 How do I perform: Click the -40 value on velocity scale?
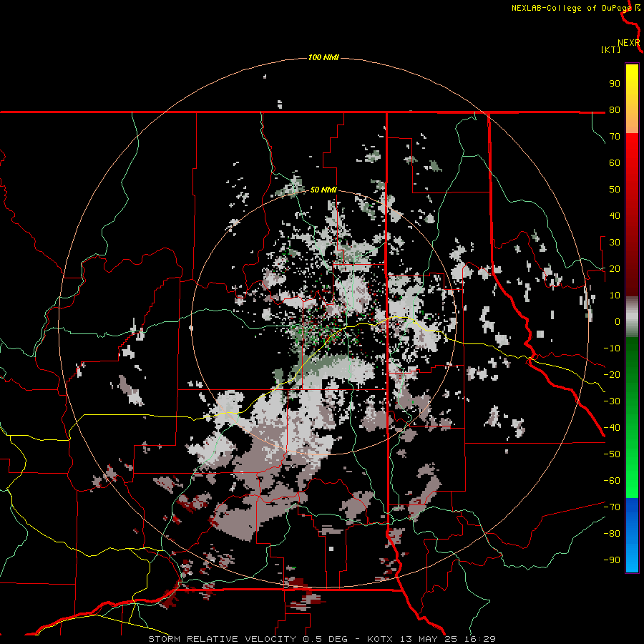coord(612,428)
